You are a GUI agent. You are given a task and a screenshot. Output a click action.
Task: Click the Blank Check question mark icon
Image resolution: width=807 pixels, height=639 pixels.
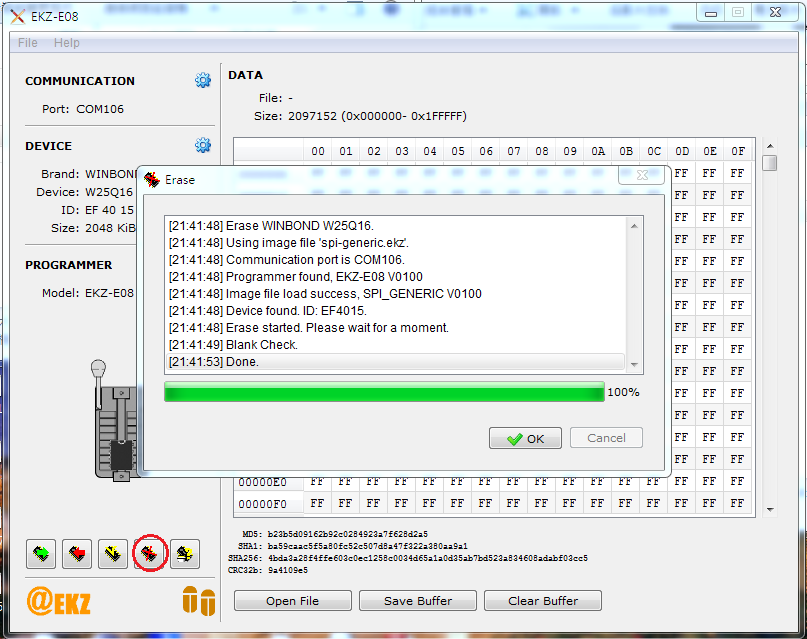[x=185, y=552]
